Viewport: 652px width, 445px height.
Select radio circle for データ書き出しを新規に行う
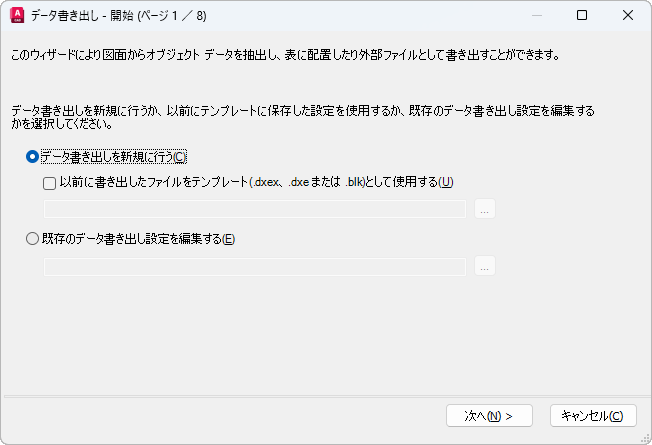(x=33, y=156)
